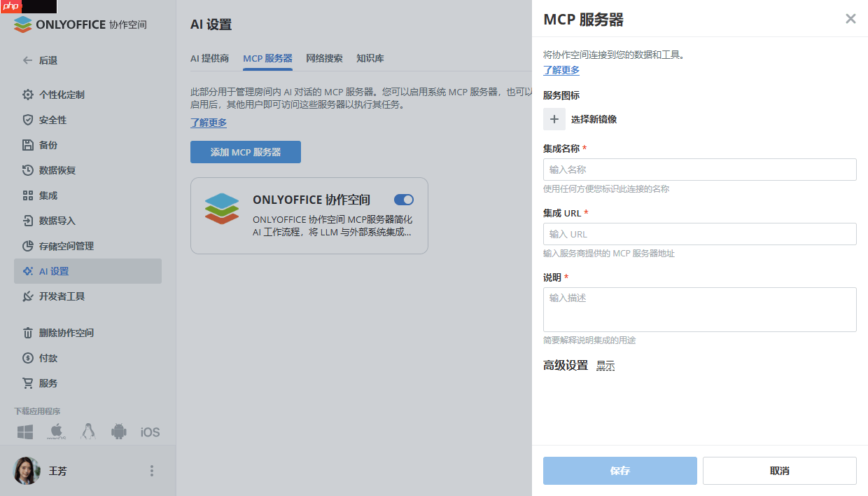Viewport: 868px width, 496px height.
Task: Switch to the 网络搜索 tab
Action: click(x=323, y=58)
